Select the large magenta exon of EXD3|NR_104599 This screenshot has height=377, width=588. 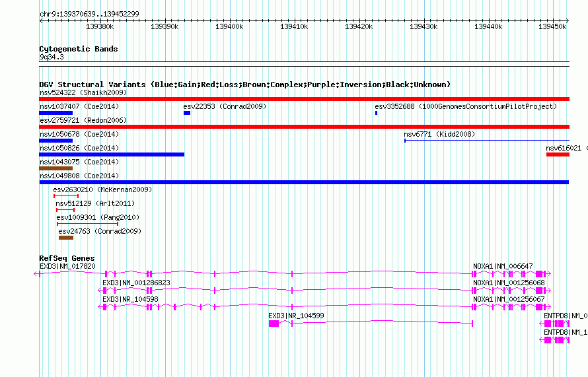274,324
